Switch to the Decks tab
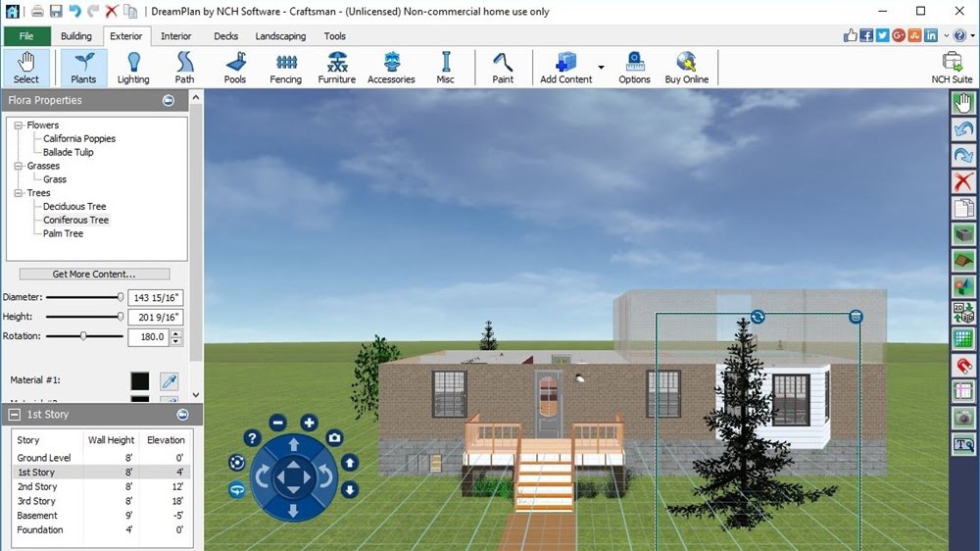Viewport: 980px width, 551px height. (x=225, y=36)
